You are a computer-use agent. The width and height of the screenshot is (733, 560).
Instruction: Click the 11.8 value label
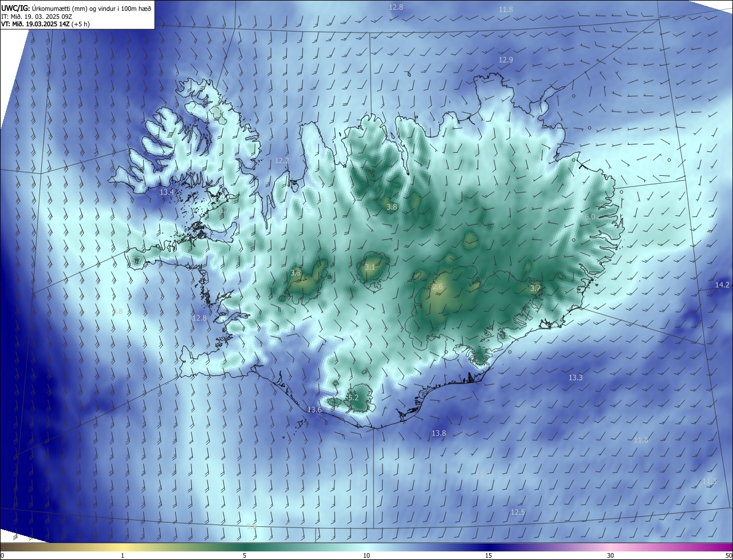[x=506, y=10]
